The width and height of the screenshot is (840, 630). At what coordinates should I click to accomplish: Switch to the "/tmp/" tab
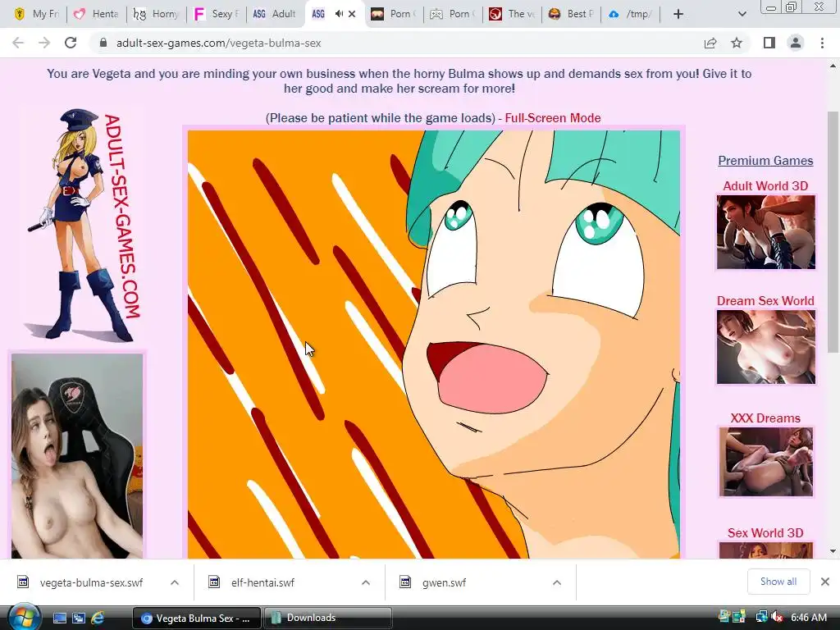click(631, 14)
